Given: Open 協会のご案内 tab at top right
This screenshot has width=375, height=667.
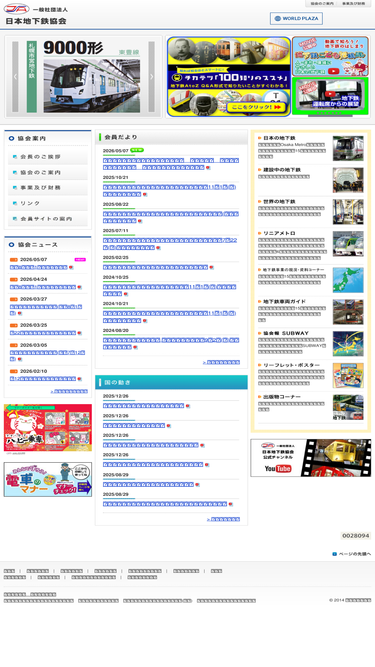Looking at the screenshot, I should 322,3.
